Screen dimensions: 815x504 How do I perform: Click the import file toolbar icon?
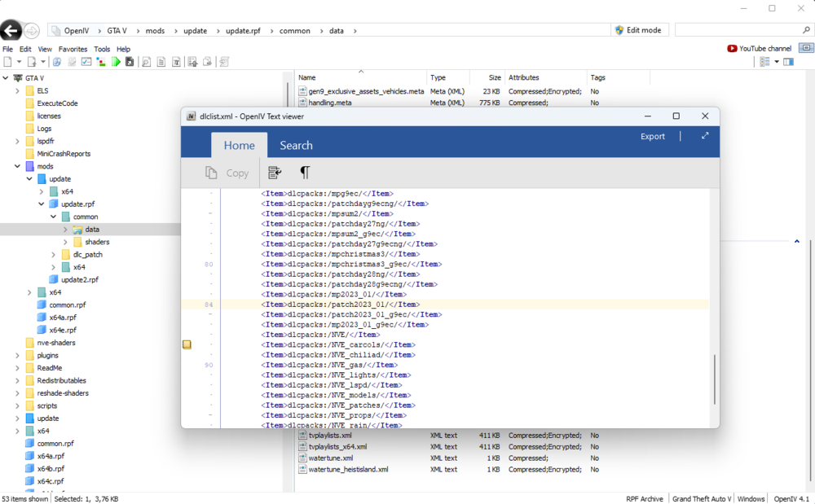(x=32, y=62)
